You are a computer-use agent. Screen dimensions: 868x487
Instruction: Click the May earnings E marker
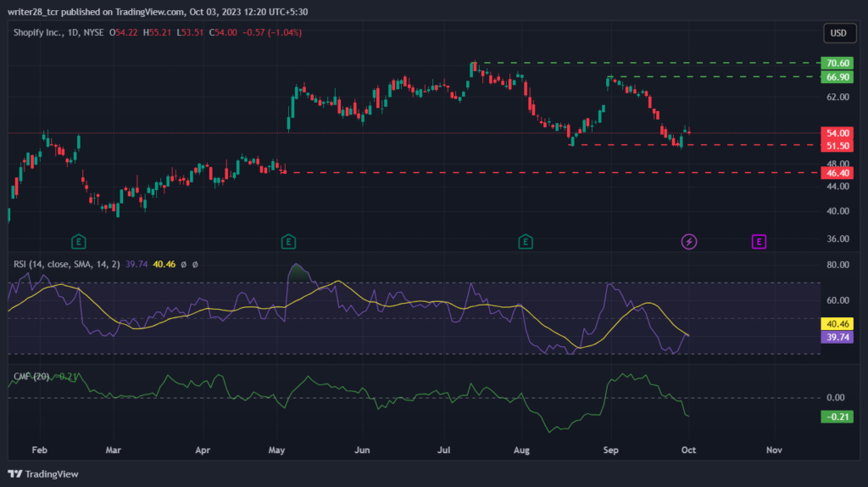(x=288, y=242)
